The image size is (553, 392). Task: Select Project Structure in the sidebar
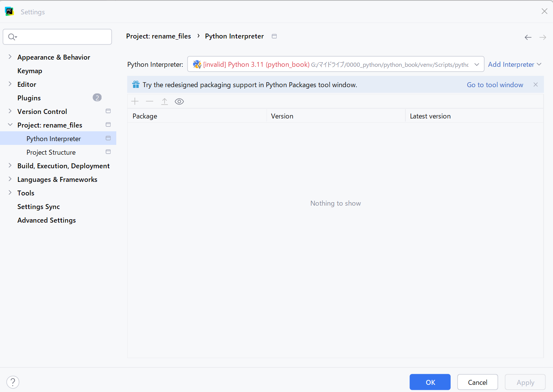tap(51, 152)
